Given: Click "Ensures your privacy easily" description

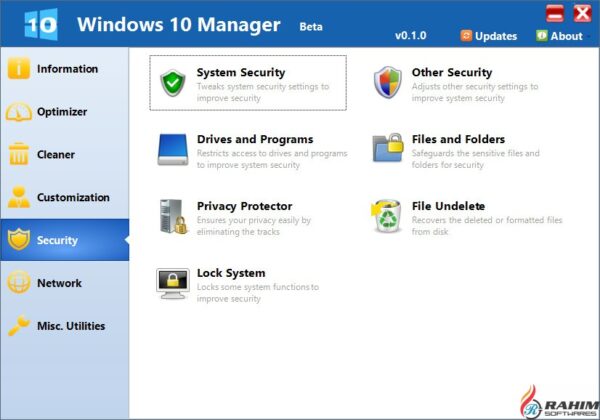Looking at the screenshot, I should tap(254, 226).
